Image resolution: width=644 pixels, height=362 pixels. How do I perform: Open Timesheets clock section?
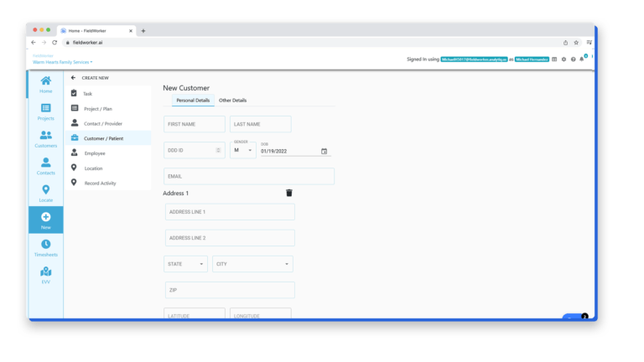tap(45, 248)
